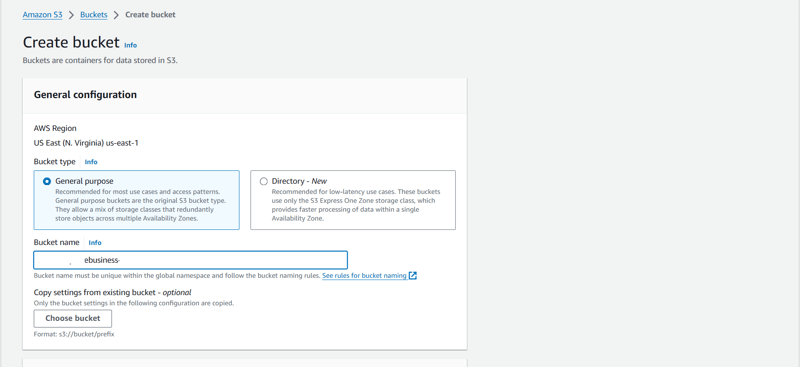Image resolution: width=800 pixels, height=367 pixels.
Task: Click the Directory option description text
Action: 356,205
